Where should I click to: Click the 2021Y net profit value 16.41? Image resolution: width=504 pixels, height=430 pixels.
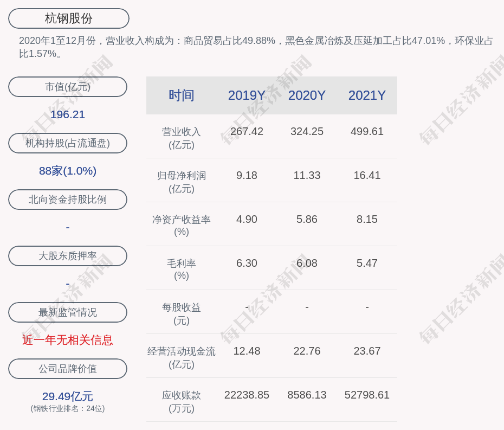point(367,175)
